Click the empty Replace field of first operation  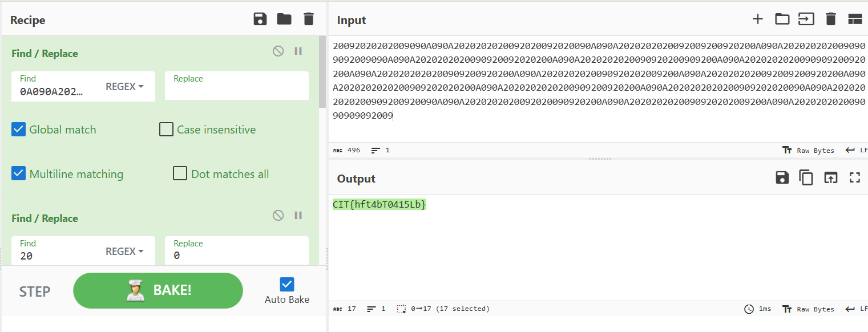point(237,87)
